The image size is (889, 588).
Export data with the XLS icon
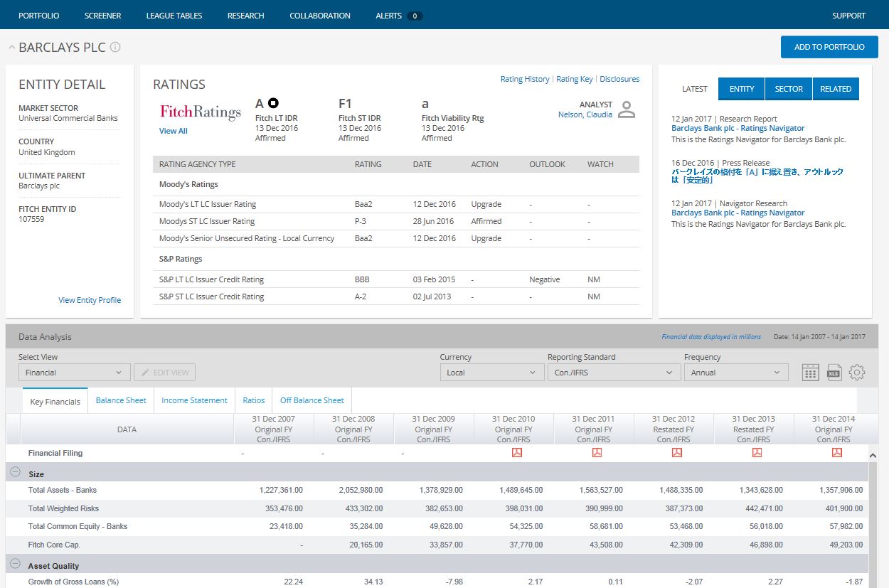(834, 373)
